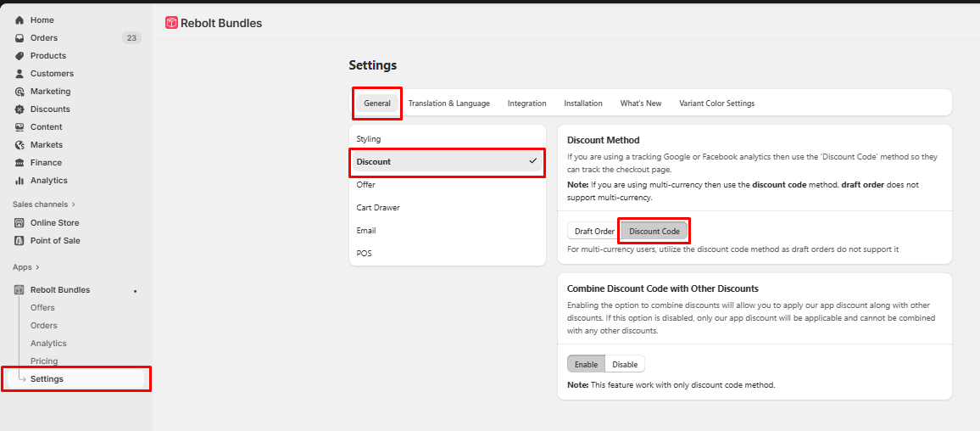Click the Discounts percent badge icon
The image size is (980, 431).
click(19, 109)
